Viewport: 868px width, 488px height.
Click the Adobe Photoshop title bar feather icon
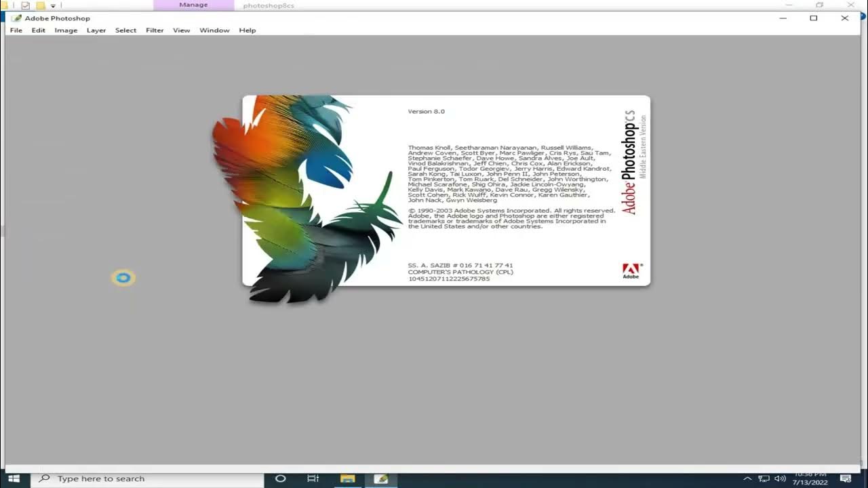point(16,18)
